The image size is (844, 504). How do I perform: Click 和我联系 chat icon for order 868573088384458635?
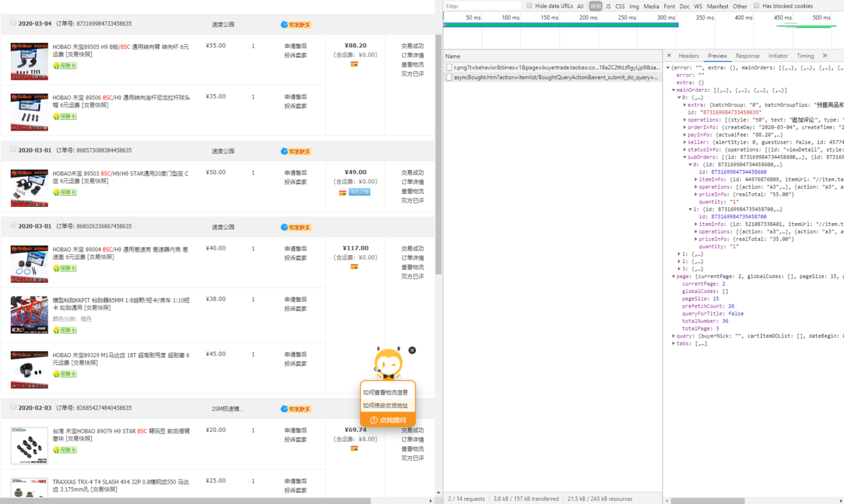pyautogui.click(x=295, y=151)
